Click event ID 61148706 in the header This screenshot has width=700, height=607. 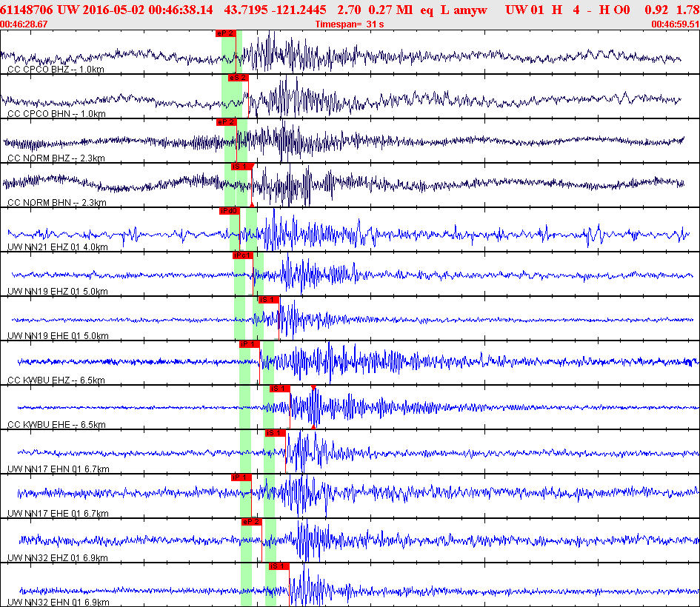click(x=27, y=10)
